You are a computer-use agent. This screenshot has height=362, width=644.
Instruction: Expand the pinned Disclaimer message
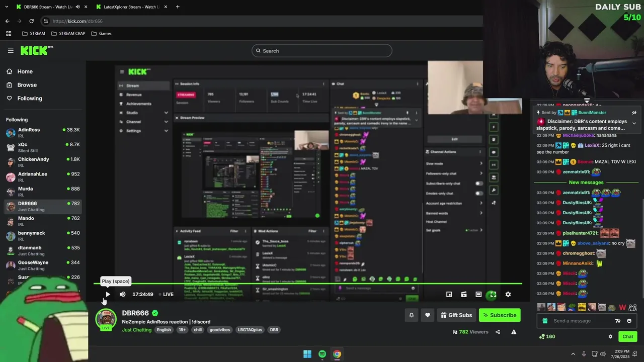point(634,123)
